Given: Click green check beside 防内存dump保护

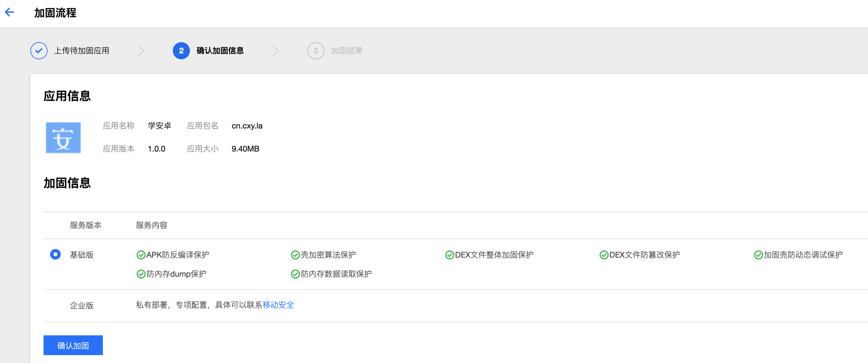Looking at the screenshot, I should click(x=141, y=274).
